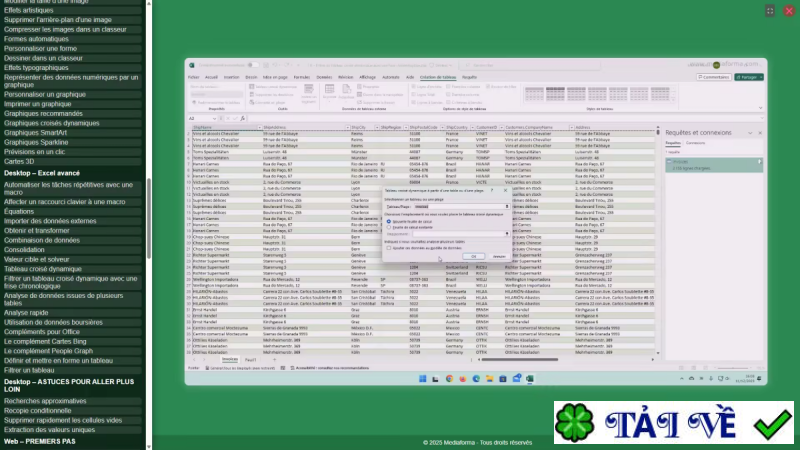Switch to the Feuil1 sheet tab
Screen dimensions: 800x450
coord(250,360)
